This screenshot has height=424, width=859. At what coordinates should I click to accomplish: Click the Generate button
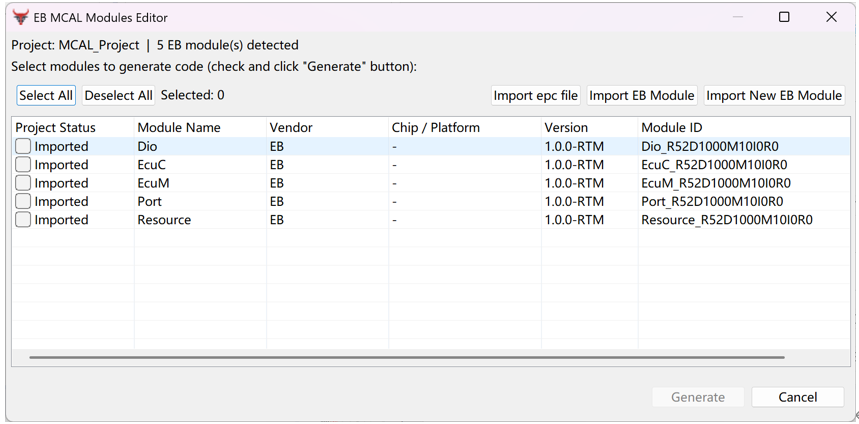coord(698,397)
